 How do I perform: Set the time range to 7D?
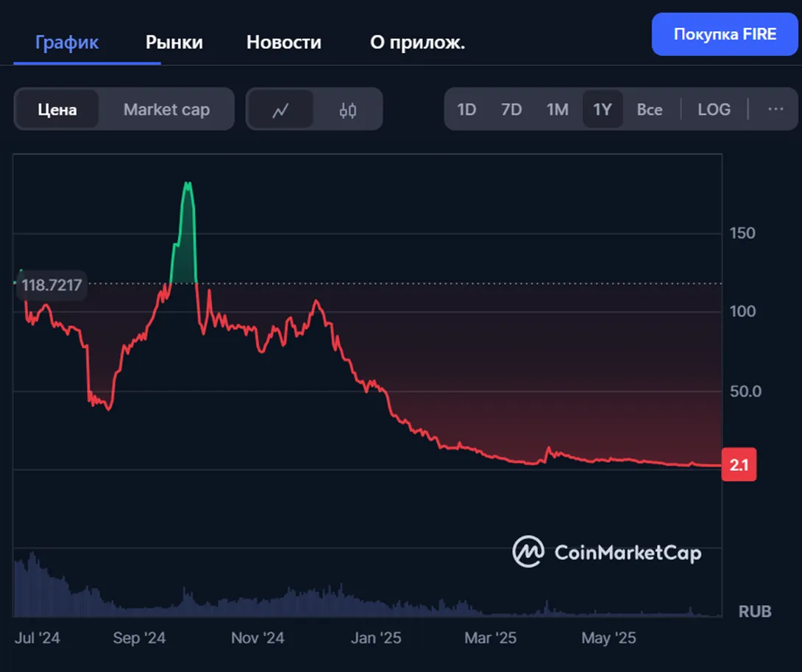511,110
